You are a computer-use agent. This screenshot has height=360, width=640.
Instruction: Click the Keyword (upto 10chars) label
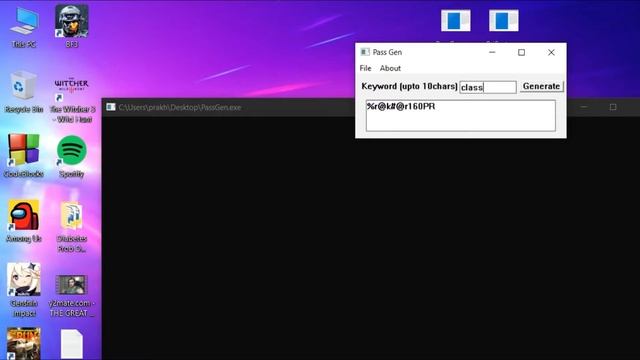tap(409, 86)
